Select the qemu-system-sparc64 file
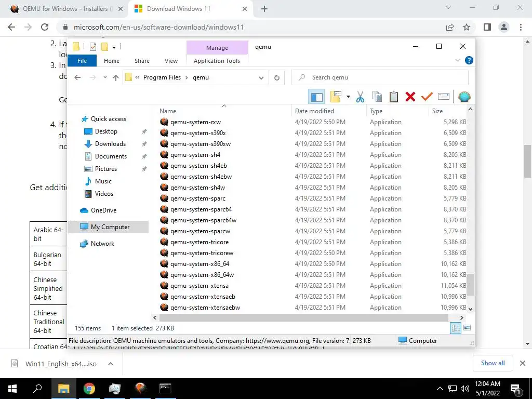 (x=201, y=209)
